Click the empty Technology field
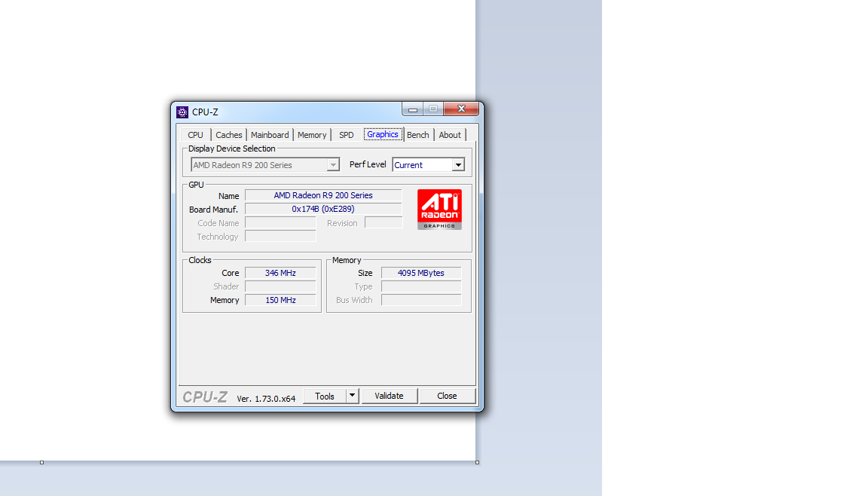Viewport: 868px width, 496px height. [280, 237]
